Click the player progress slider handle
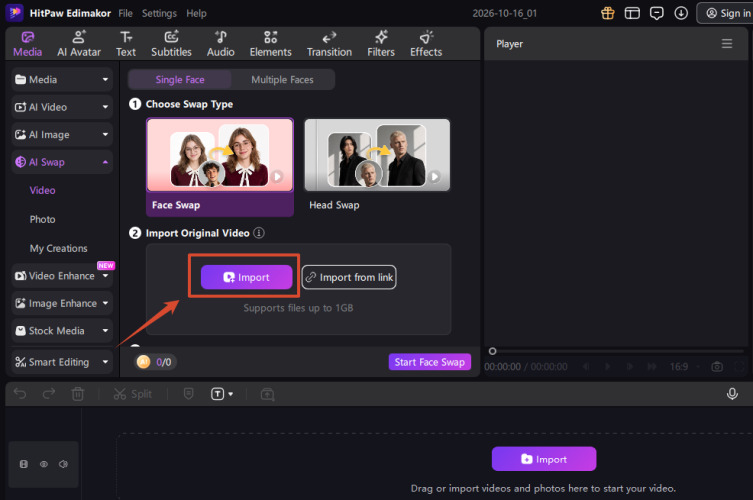Screen dimensions: 753x500 pyautogui.click(x=492, y=351)
